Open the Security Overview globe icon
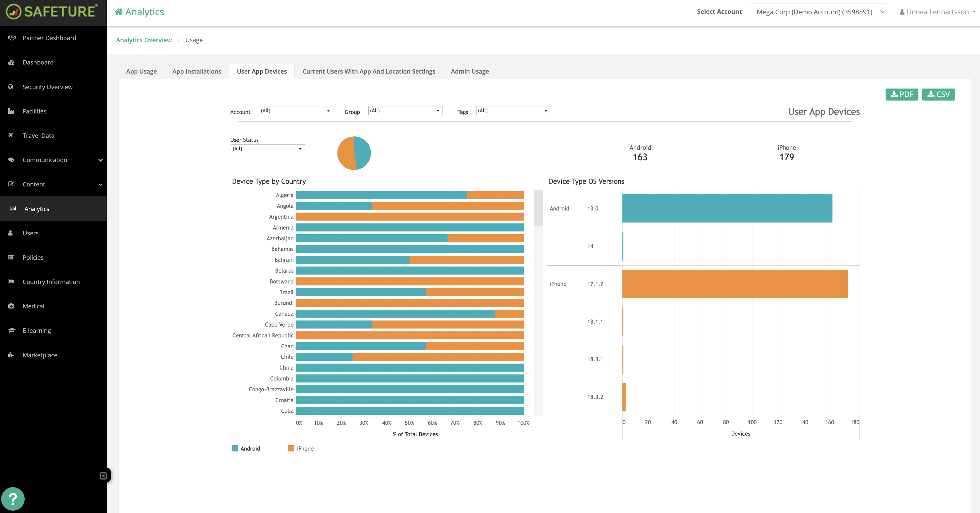980x513 pixels. click(x=11, y=87)
